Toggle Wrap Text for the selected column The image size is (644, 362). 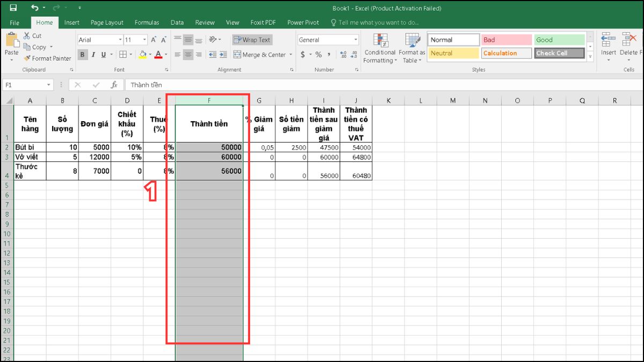click(x=251, y=40)
